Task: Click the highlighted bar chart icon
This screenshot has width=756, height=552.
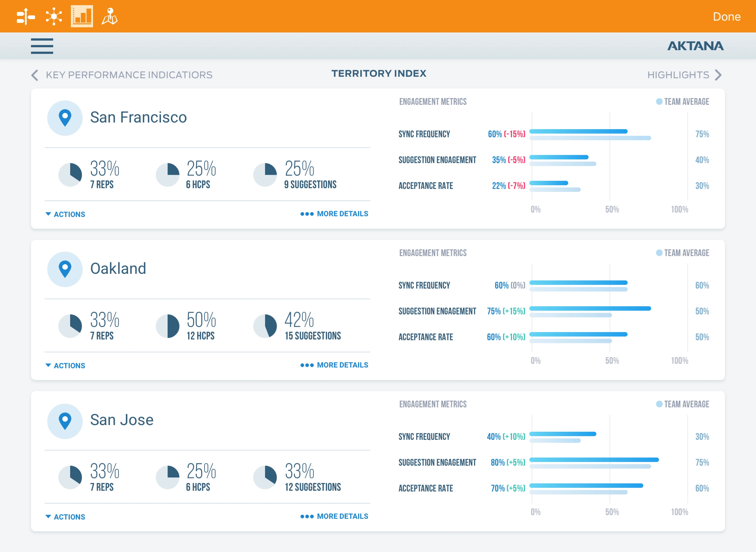Action: (82, 16)
